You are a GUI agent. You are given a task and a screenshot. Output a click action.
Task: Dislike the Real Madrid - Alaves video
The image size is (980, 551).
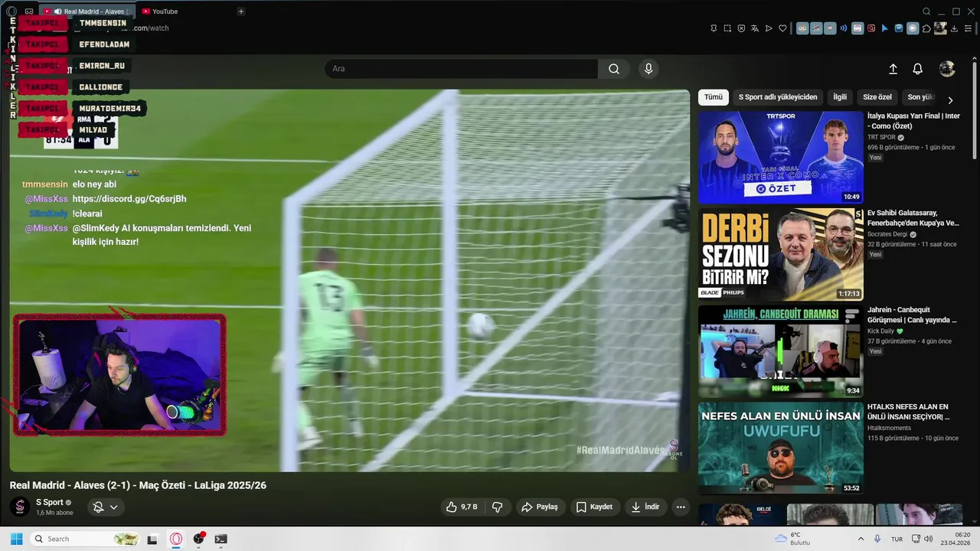click(x=498, y=507)
